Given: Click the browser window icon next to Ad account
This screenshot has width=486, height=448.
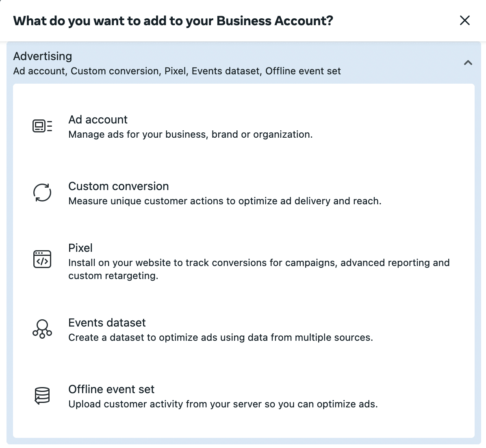Looking at the screenshot, I should (42, 126).
